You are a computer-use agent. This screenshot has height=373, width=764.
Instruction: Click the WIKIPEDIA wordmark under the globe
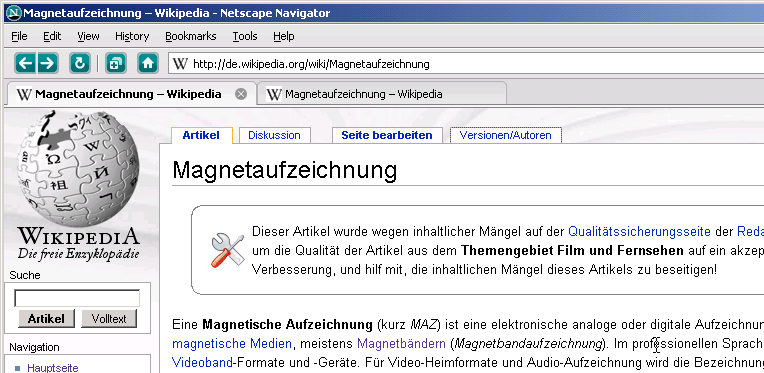78,236
